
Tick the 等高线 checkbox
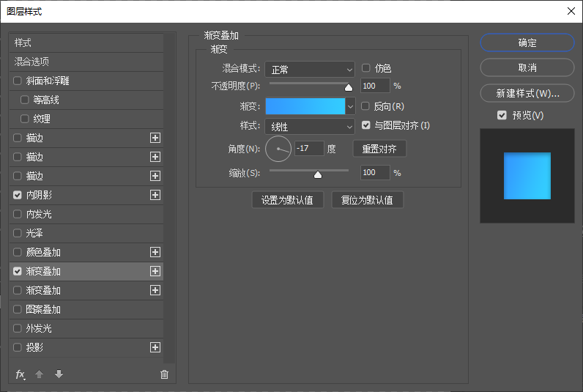point(25,100)
